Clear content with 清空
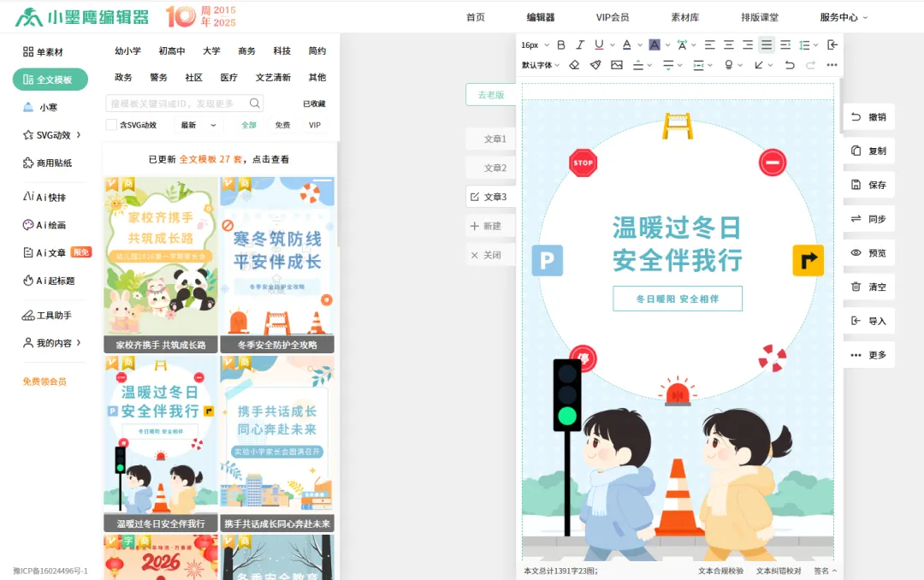This screenshot has height=580, width=924. point(868,287)
